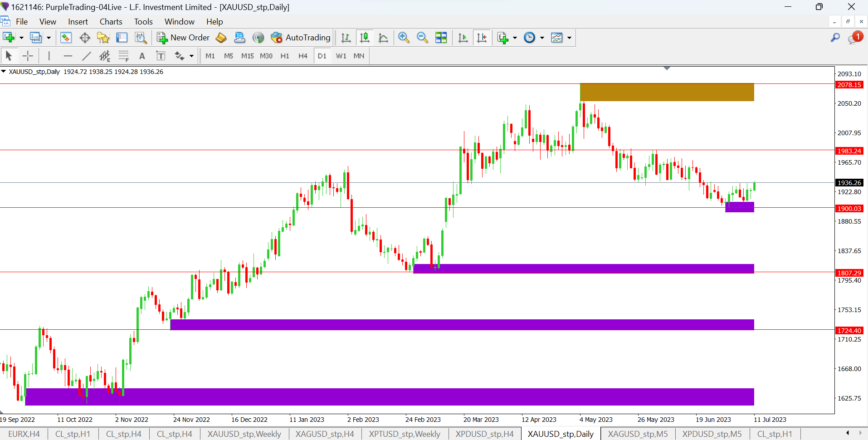Click the gold resistance zone rectangle
The width and height of the screenshot is (868, 440).
pyautogui.click(x=667, y=92)
